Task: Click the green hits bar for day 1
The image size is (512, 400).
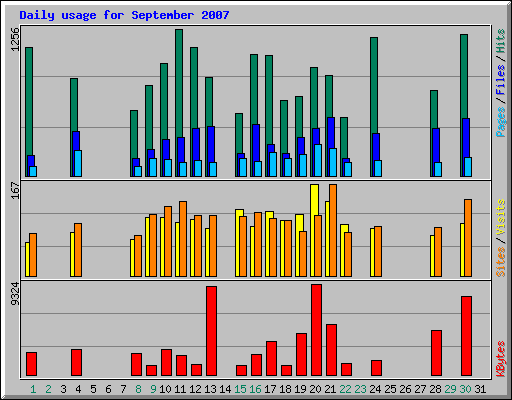Action: pos(29,101)
